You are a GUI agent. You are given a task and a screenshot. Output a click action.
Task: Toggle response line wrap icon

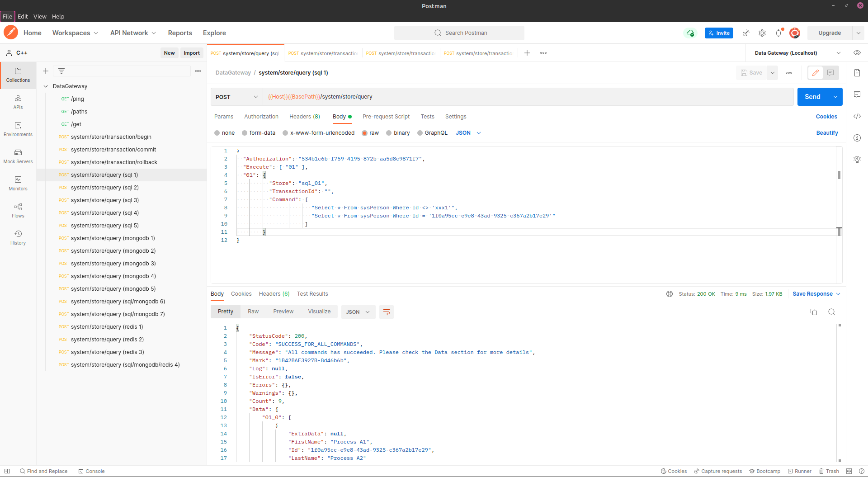pyautogui.click(x=387, y=312)
